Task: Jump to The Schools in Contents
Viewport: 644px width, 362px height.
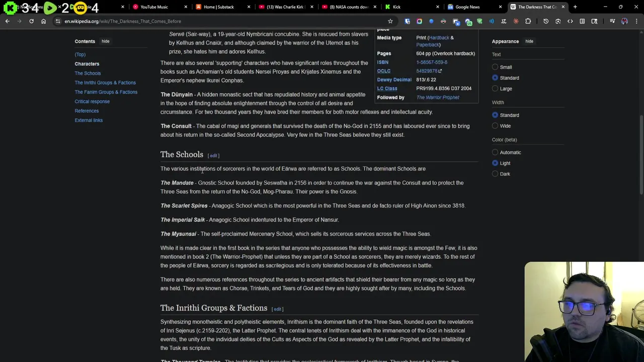Action: pos(88,73)
